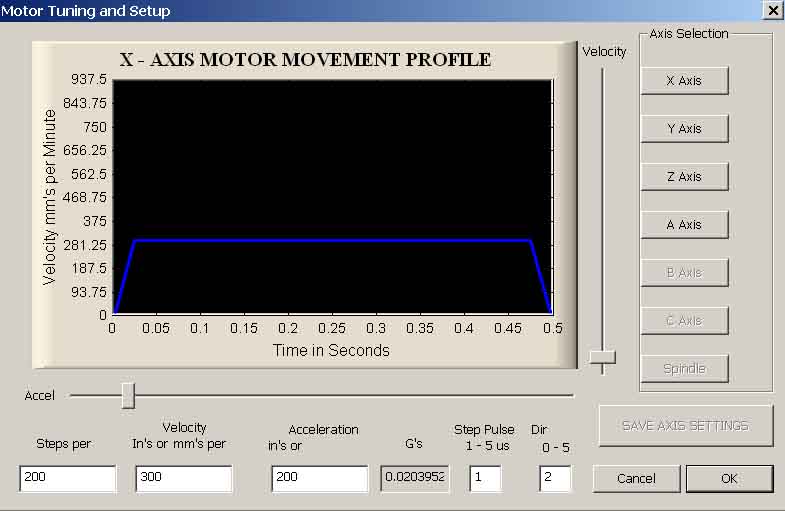Click SAVE AXIS SETTINGS button
The width and height of the screenshot is (785, 511).
(x=685, y=426)
